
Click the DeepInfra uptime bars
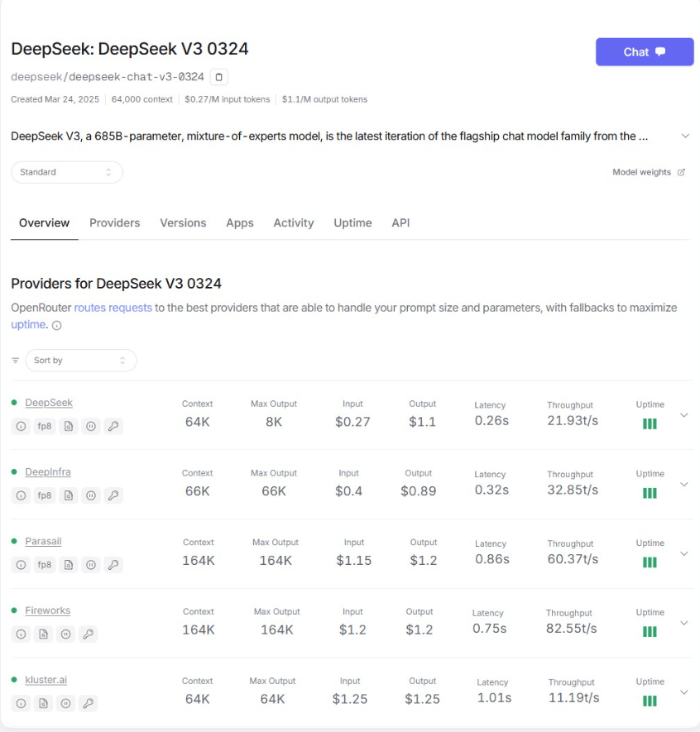click(x=650, y=493)
